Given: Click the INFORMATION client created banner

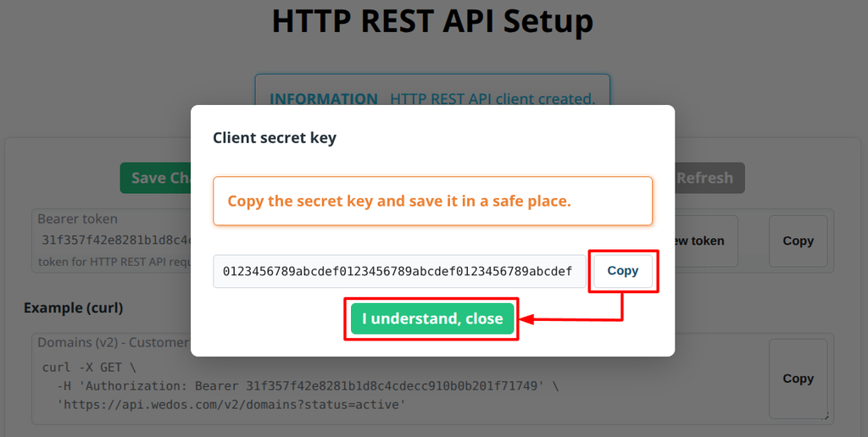Looking at the screenshot, I should [x=432, y=90].
